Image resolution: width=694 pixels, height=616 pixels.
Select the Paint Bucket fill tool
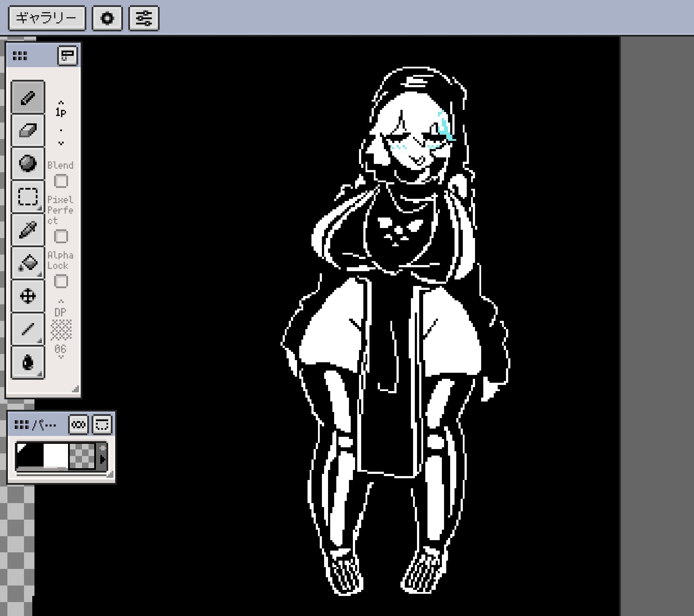[27, 263]
